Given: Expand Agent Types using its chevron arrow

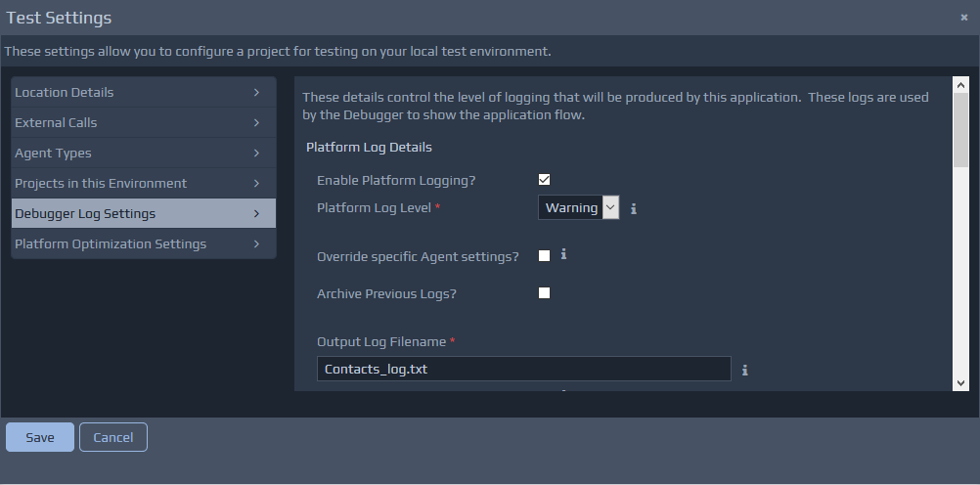Looking at the screenshot, I should (256, 154).
